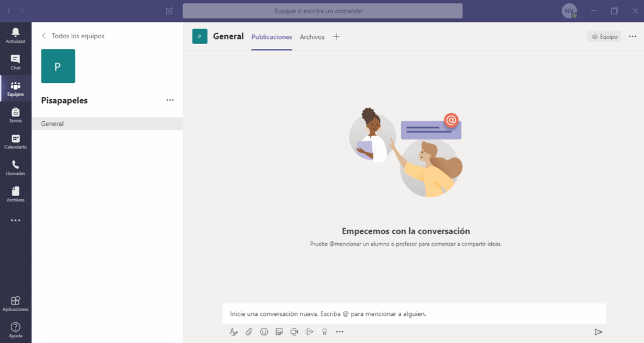Screen dimensions: 644x343
Task: Toggle the Equipo visibility eye button
Action: [x=604, y=37]
